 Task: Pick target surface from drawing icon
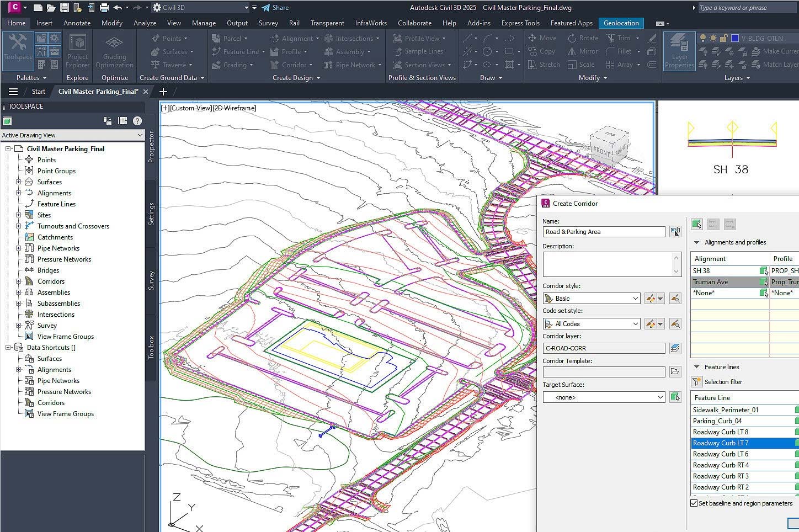coord(675,397)
